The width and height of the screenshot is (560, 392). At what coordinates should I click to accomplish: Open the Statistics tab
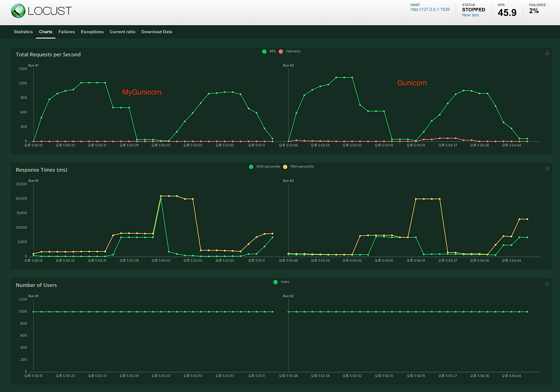(23, 32)
